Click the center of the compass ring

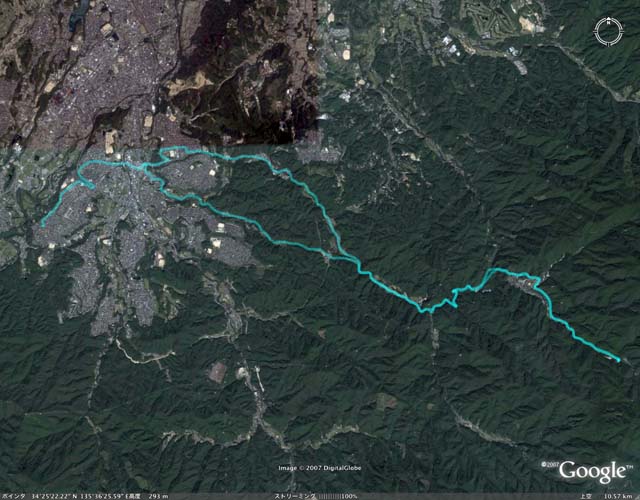[x=609, y=31]
